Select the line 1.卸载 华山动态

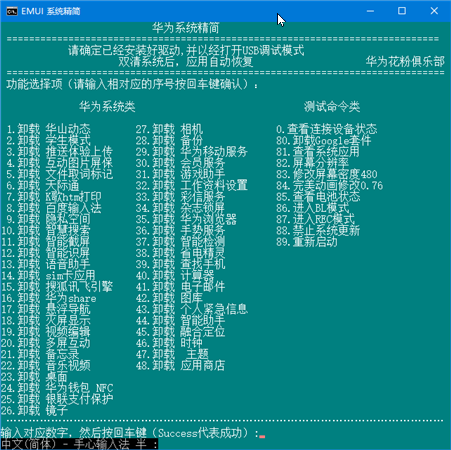tap(49, 129)
